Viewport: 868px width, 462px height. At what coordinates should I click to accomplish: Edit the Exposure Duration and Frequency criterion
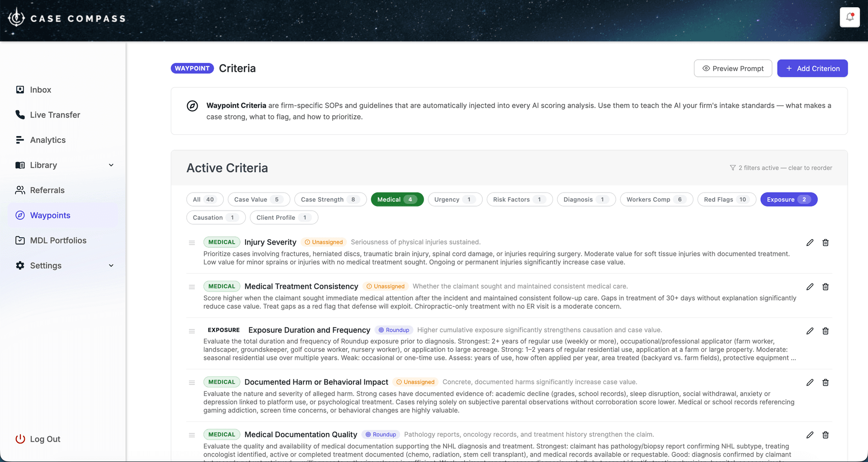(809, 331)
